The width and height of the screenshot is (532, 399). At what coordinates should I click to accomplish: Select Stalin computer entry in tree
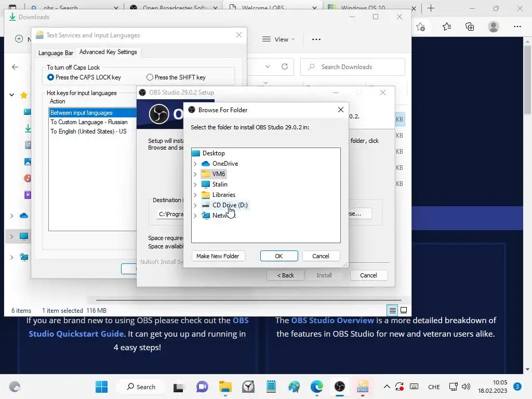(215, 184)
